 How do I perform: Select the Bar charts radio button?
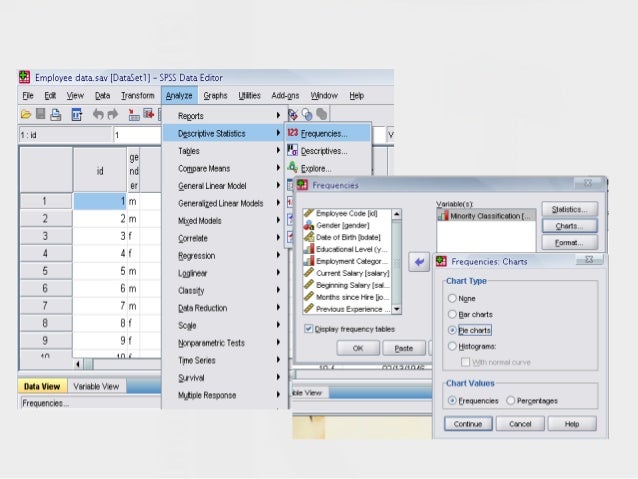[x=452, y=314]
